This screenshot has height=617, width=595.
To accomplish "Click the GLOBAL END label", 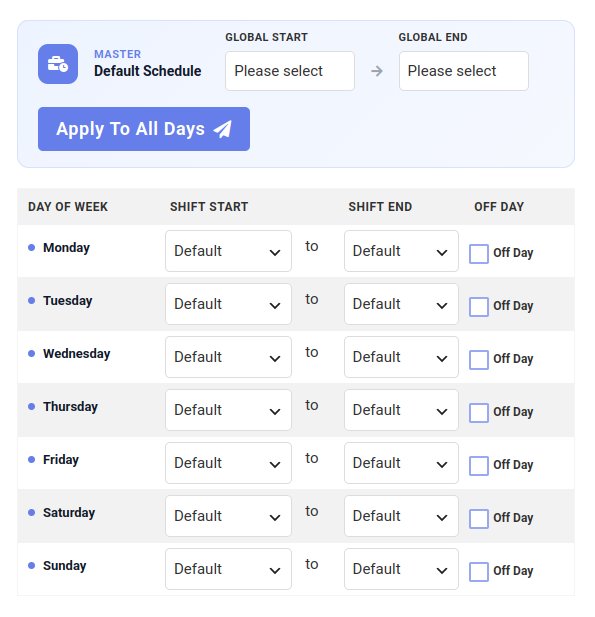I will [433, 37].
